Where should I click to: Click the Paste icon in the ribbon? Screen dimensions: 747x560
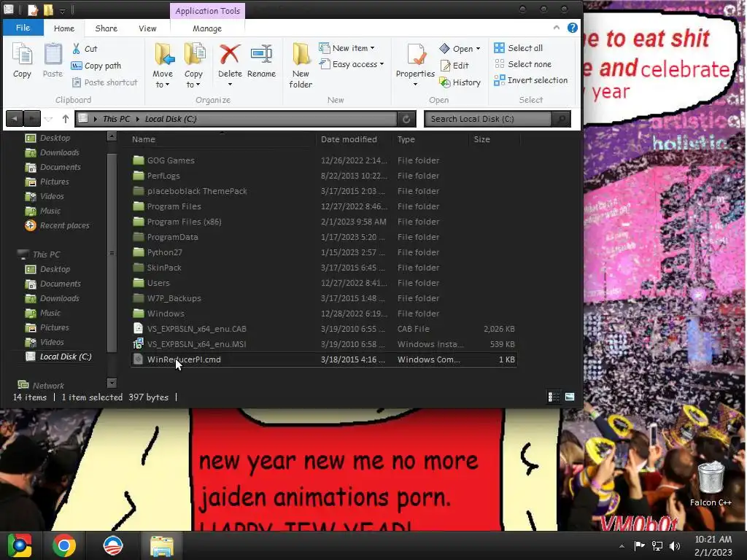[53, 60]
